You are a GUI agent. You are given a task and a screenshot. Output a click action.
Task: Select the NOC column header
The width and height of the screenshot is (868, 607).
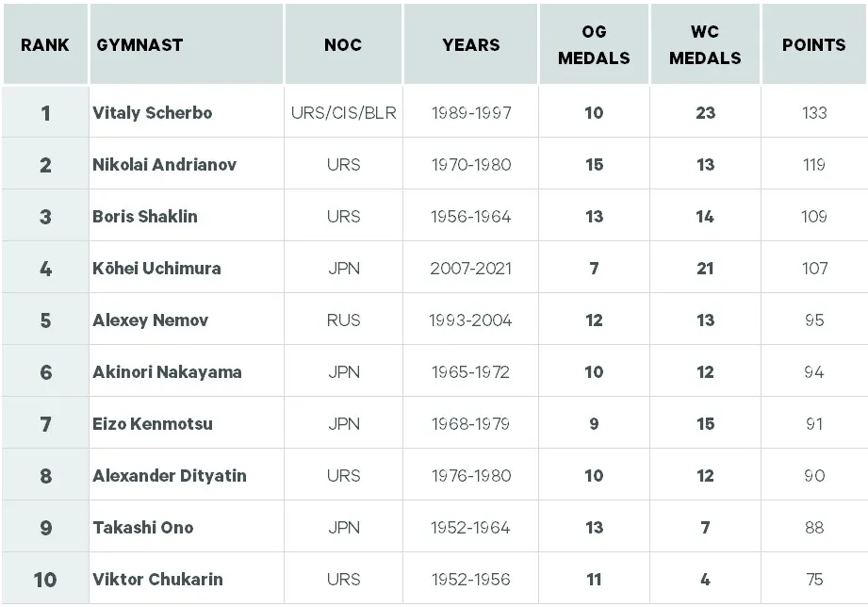(343, 44)
